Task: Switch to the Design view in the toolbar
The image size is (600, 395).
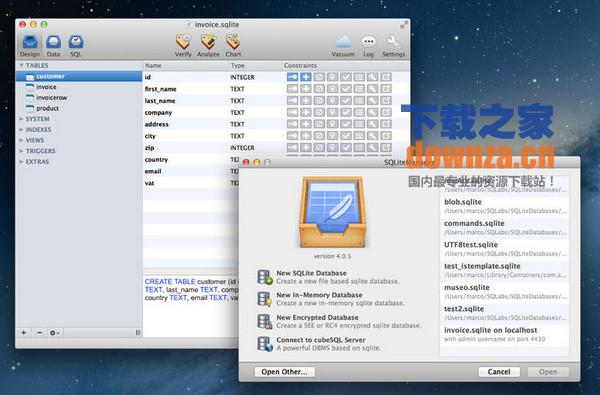Action: pyautogui.click(x=30, y=45)
